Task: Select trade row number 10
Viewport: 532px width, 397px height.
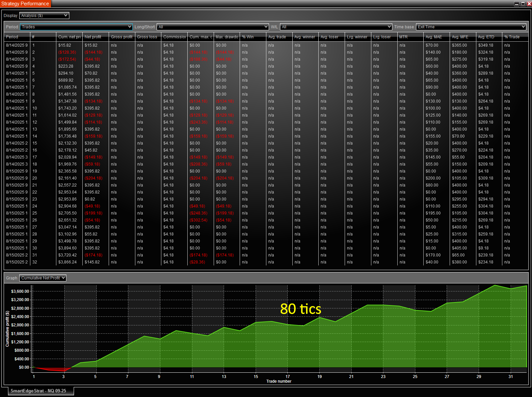Action: point(35,108)
